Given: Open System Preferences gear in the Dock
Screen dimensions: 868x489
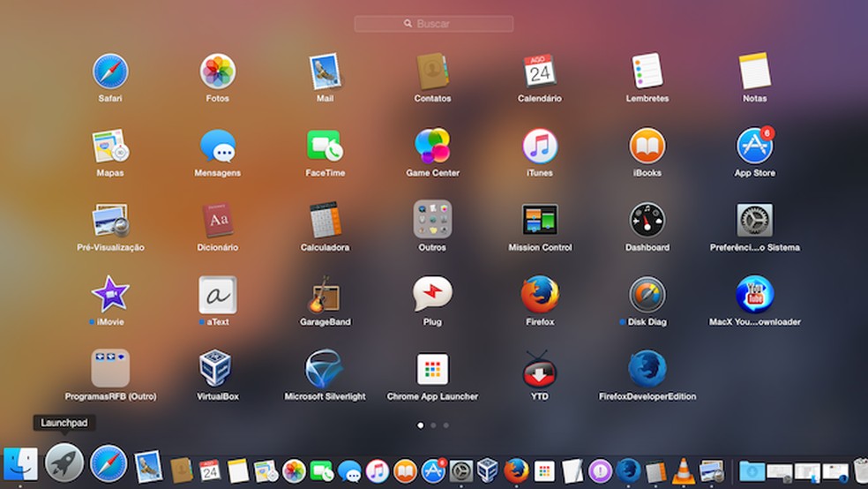Looking at the screenshot, I should [461, 471].
